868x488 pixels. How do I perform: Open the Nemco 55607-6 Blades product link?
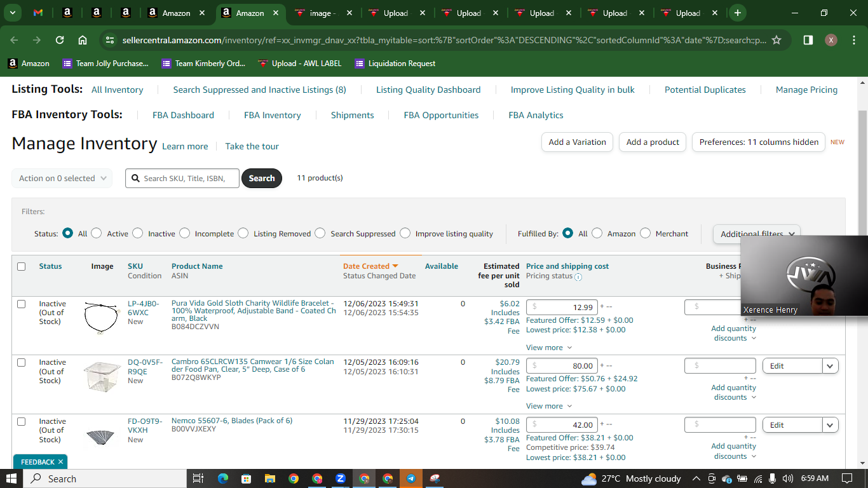coord(232,421)
